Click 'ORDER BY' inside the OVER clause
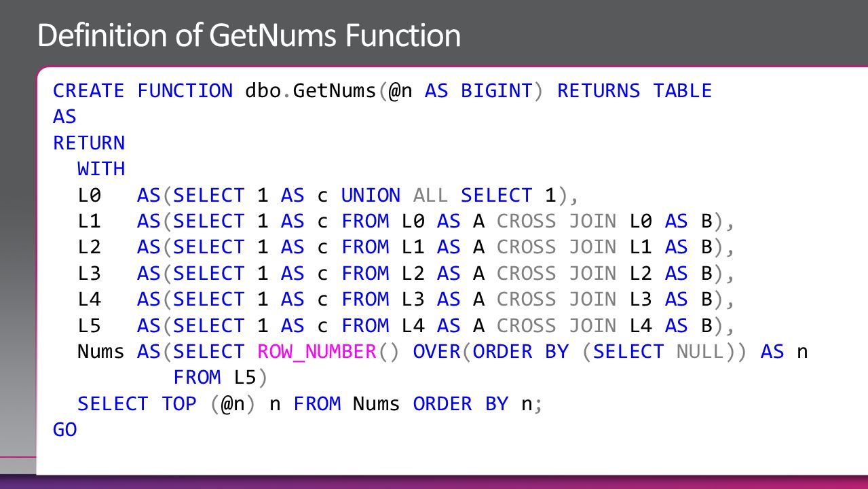Image resolution: width=868 pixels, height=489 pixels. [x=521, y=352]
